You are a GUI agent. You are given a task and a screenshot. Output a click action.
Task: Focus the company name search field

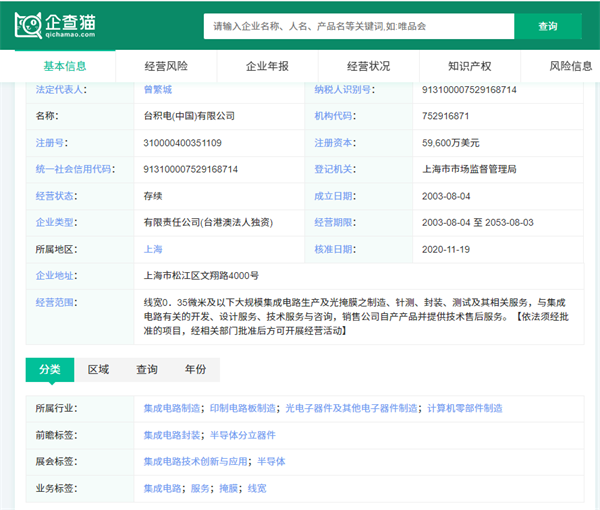click(359, 26)
